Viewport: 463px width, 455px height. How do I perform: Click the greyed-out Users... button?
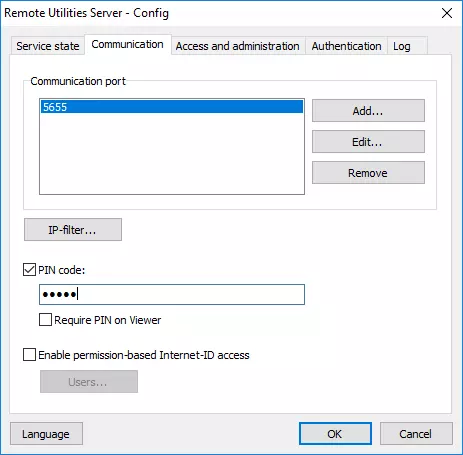pyautogui.click(x=89, y=382)
